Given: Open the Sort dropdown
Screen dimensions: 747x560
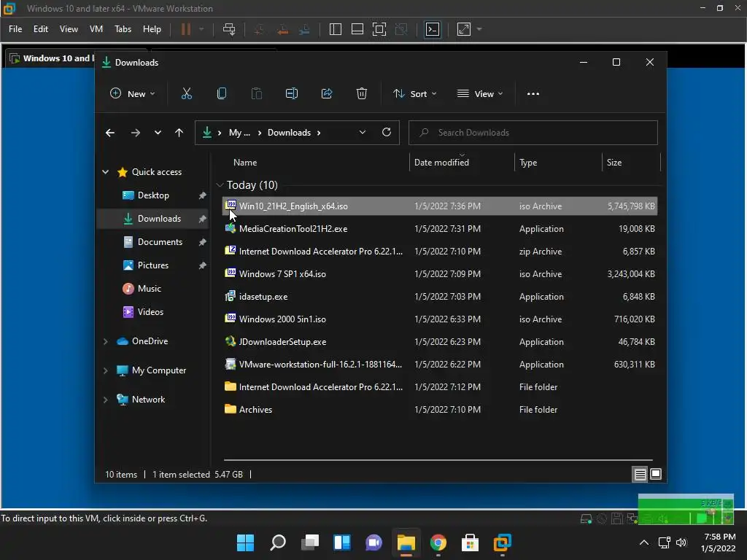Looking at the screenshot, I should [x=414, y=94].
